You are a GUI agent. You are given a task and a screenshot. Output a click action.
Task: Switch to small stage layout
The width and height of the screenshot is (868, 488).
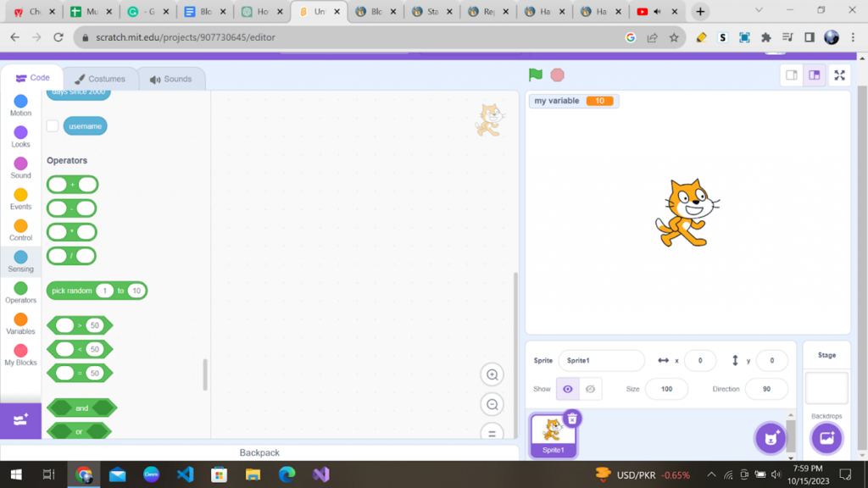[792, 75]
